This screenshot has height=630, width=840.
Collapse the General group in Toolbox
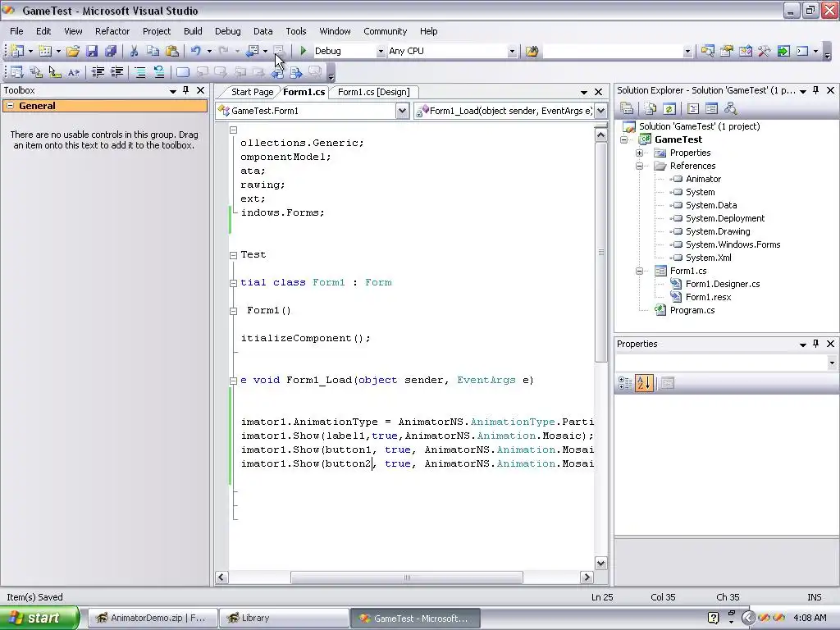point(10,106)
